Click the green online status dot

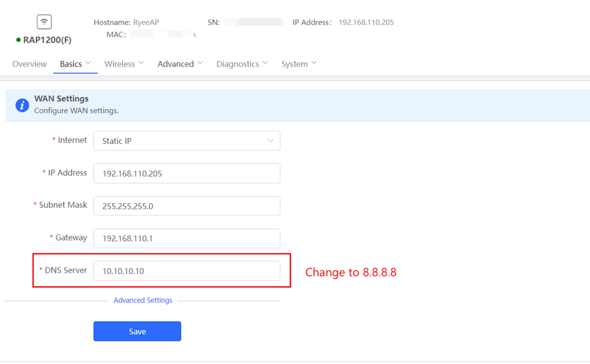[x=19, y=40]
